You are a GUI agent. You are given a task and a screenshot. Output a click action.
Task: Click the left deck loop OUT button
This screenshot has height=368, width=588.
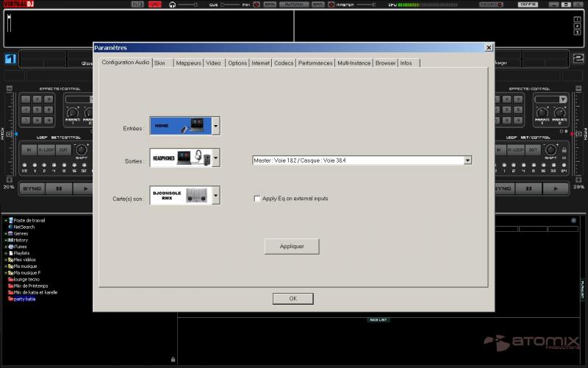65,150
